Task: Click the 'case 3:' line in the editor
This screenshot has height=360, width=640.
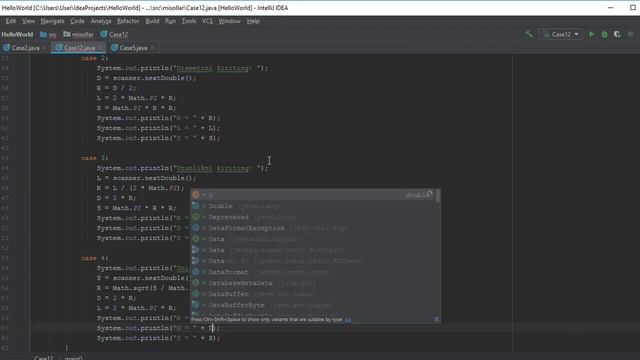Action: coord(94,158)
